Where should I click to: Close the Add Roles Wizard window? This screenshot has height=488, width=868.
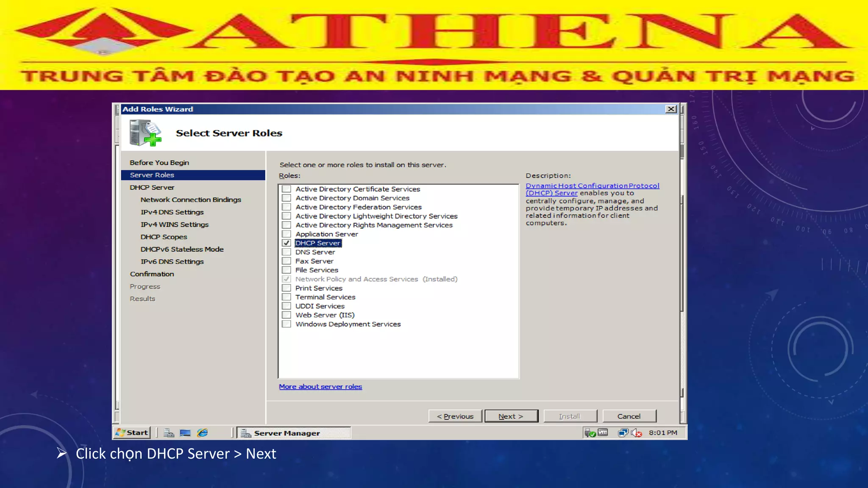pyautogui.click(x=671, y=109)
